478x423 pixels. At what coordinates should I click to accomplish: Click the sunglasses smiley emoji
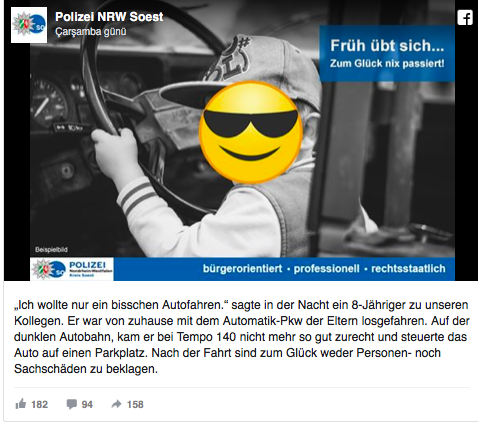251,132
